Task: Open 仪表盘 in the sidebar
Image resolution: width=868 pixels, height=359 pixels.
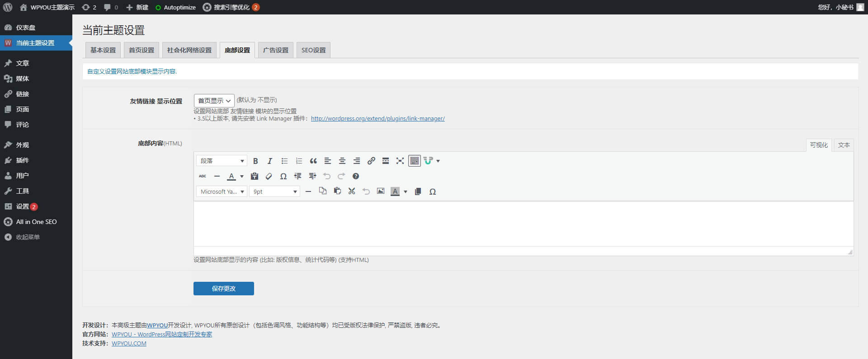Action: click(36, 28)
